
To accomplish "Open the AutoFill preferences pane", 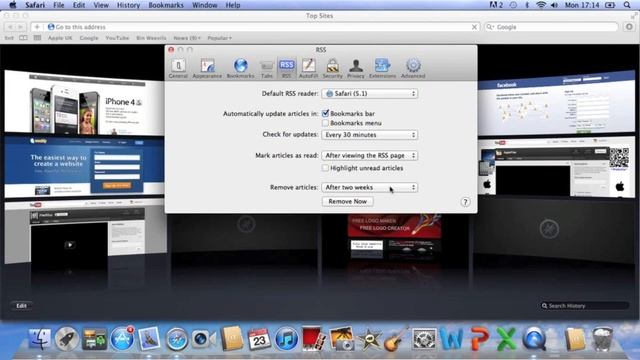I will [x=308, y=68].
